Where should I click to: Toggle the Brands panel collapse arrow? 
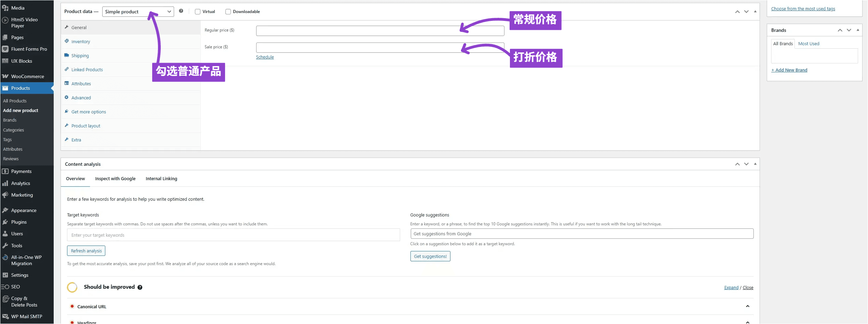(x=857, y=30)
